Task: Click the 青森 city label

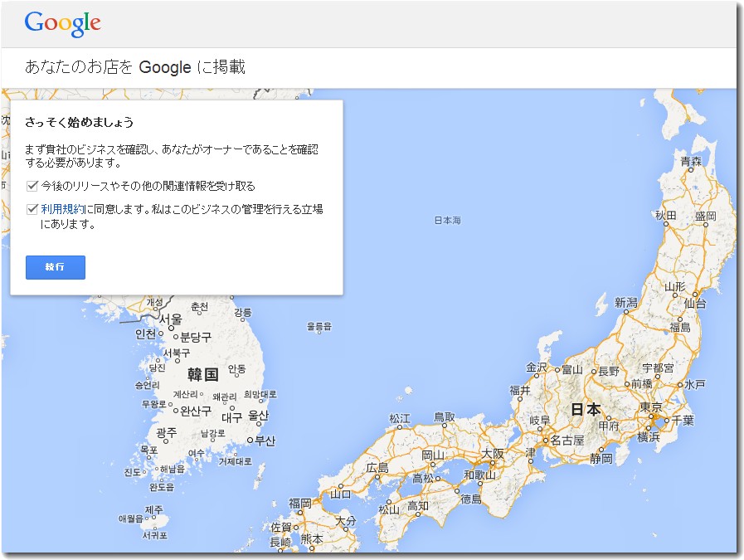Action: pyautogui.click(x=691, y=161)
